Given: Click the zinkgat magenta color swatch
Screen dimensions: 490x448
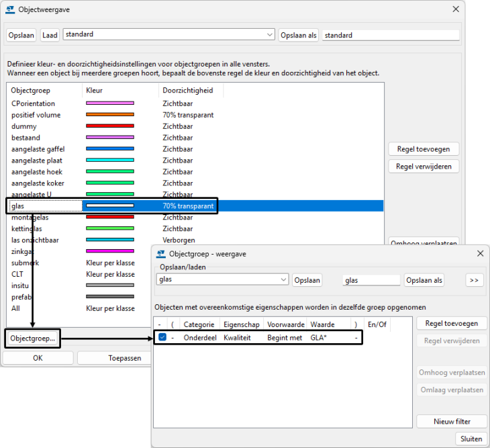Looking at the screenshot, I should (110, 251).
